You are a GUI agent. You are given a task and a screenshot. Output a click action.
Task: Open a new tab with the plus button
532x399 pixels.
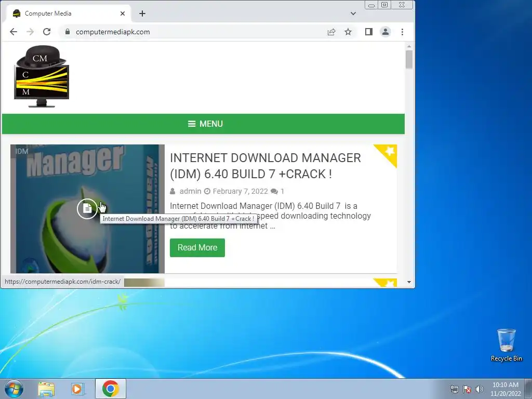pos(142,14)
